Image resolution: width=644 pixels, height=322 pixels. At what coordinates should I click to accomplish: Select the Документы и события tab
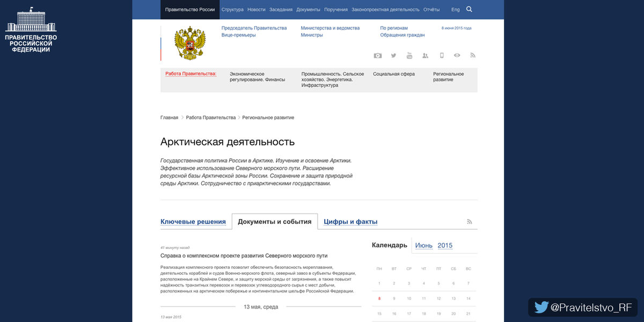click(275, 222)
